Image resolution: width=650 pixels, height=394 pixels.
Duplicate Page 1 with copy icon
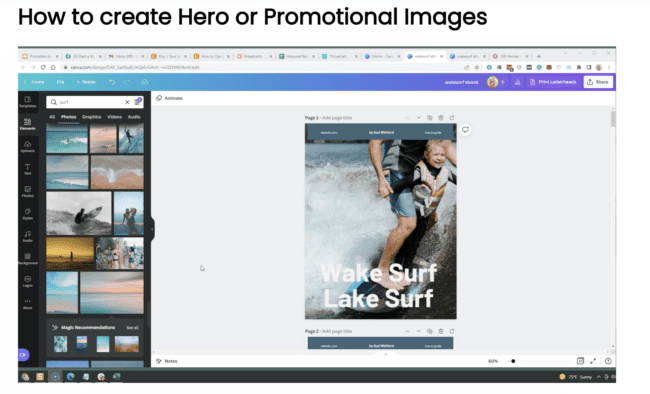429,118
